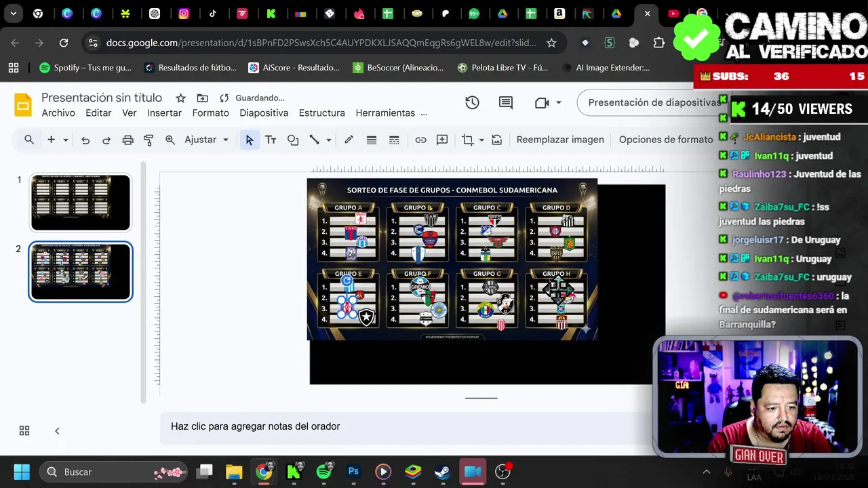
Task: Open the Formato menu
Action: click(210, 113)
